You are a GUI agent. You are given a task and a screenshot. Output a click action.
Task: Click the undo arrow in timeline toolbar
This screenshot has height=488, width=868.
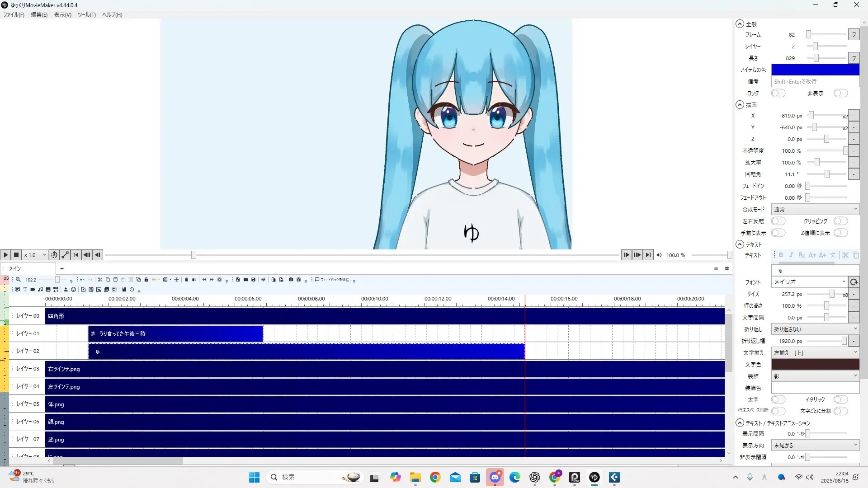pos(82,280)
